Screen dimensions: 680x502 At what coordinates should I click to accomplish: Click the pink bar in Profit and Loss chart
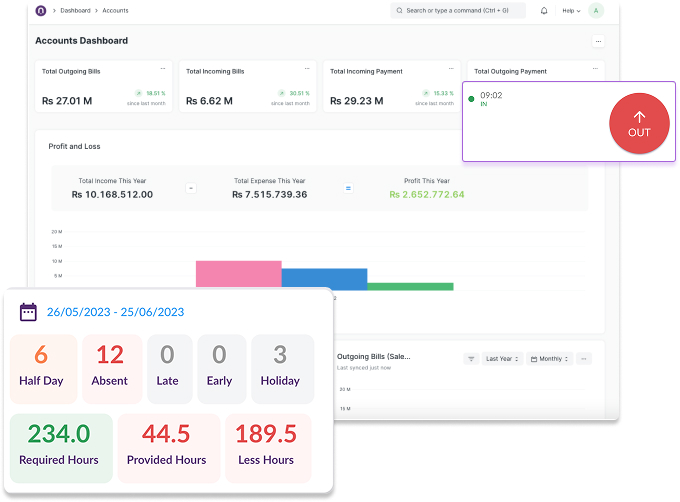click(x=238, y=275)
